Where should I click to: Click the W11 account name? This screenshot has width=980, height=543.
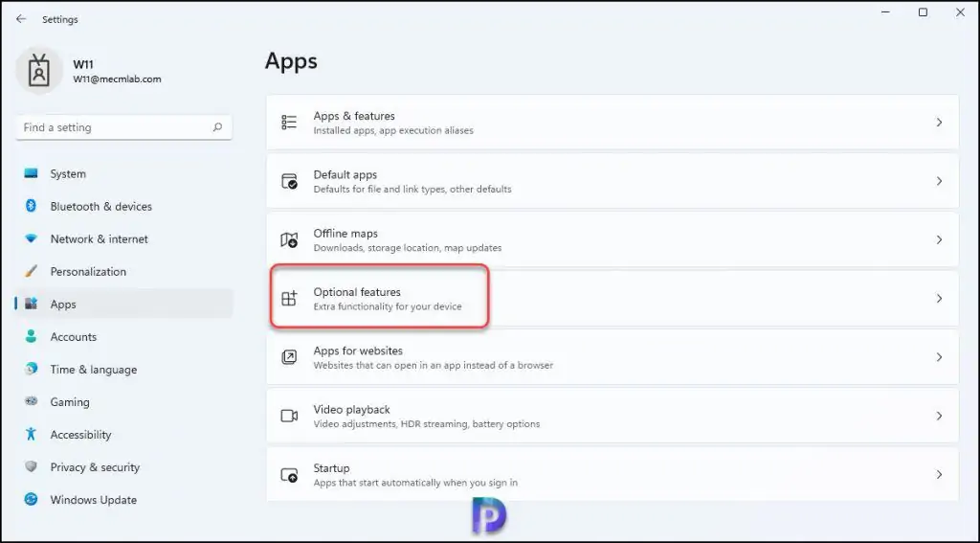point(83,64)
